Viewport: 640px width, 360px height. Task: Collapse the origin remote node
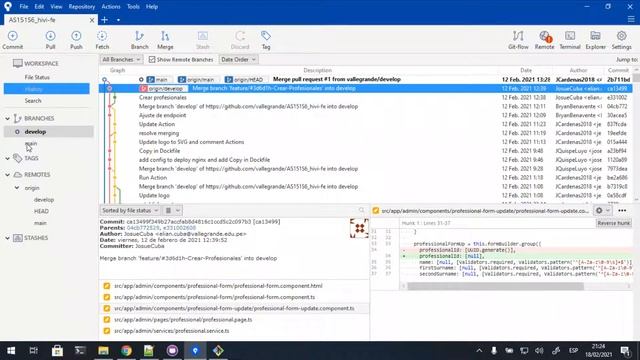pyautogui.click(x=17, y=188)
